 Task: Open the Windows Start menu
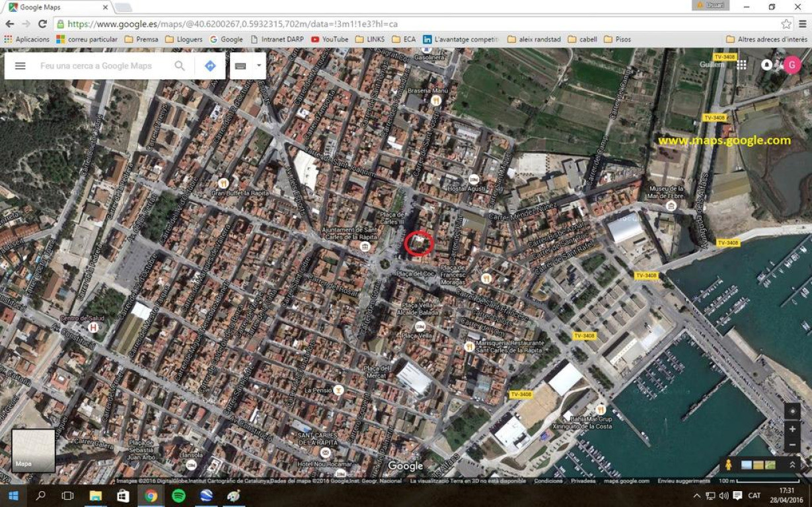point(13,495)
